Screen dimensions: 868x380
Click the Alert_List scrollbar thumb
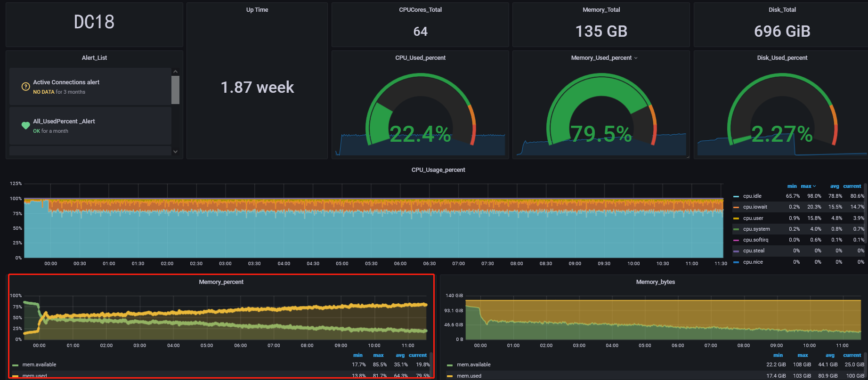(x=176, y=89)
